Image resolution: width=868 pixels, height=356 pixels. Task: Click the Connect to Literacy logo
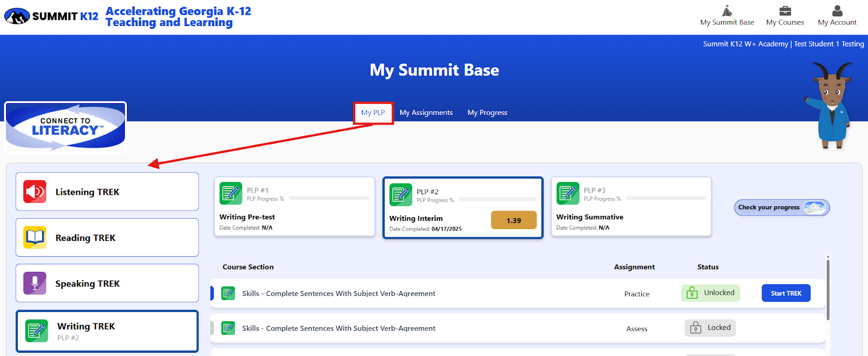click(66, 127)
